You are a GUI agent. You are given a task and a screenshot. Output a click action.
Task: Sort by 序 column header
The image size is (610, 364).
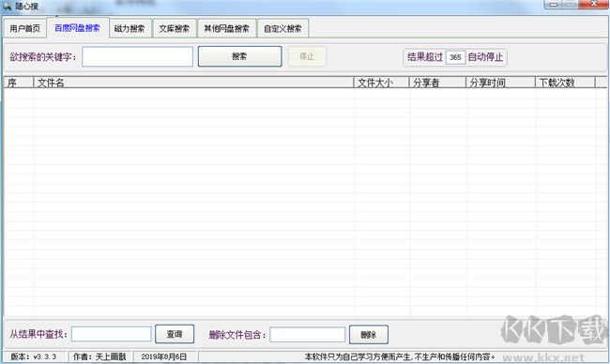click(18, 83)
